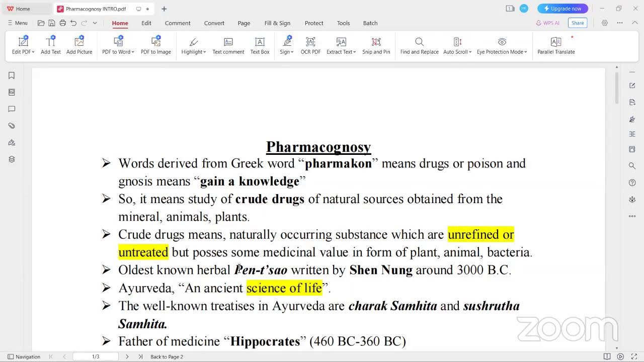Start Auto Scroll

[x=457, y=45]
